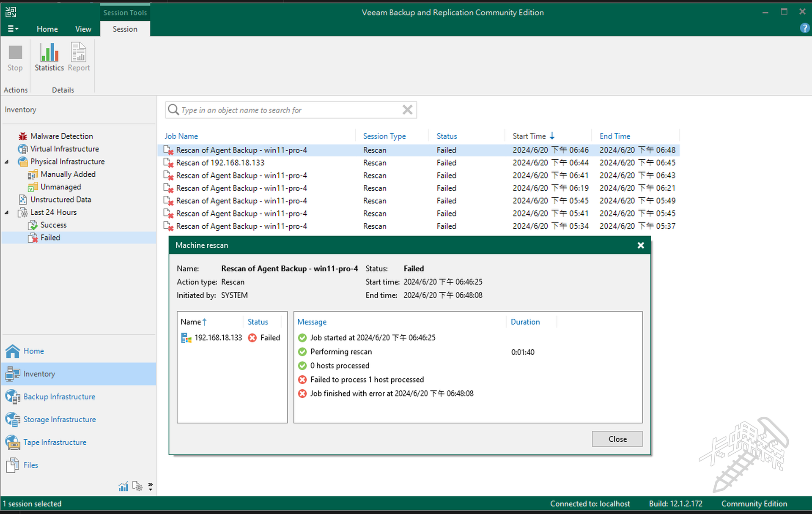This screenshot has width=812, height=514.
Task: Open the Storage Infrastructure view
Action: 59,419
